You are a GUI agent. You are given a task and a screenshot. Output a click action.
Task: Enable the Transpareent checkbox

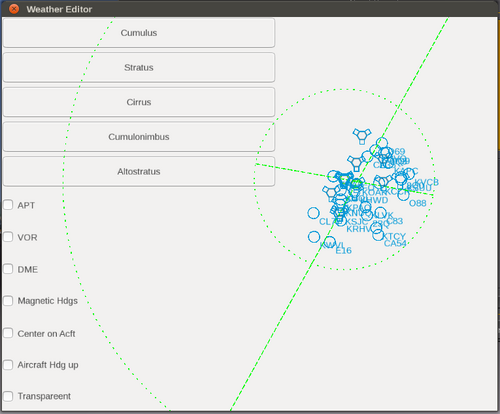tap(8, 396)
